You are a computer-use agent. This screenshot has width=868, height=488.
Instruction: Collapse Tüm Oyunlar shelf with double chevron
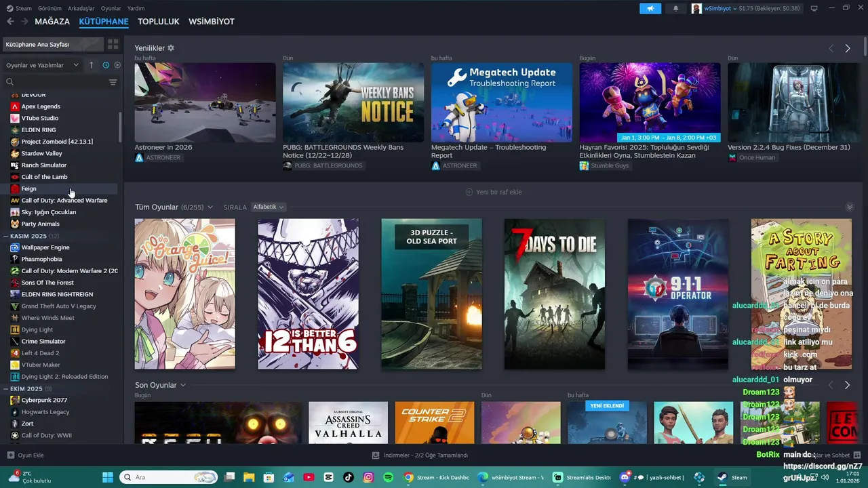coord(850,207)
